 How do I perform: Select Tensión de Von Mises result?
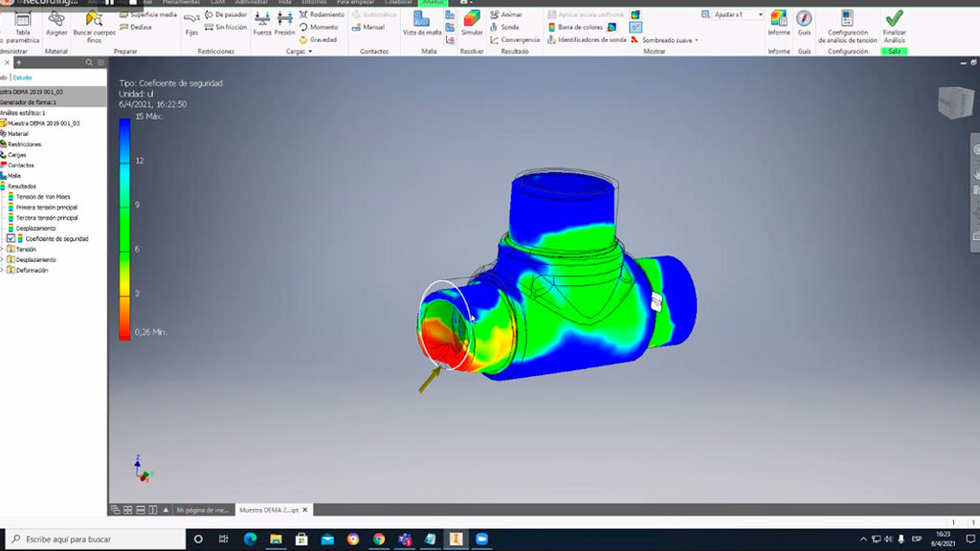coord(43,196)
